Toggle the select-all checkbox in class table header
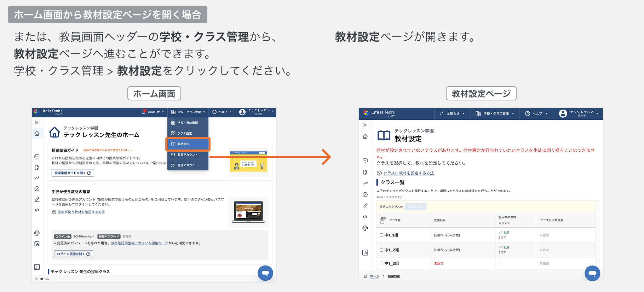 (382, 222)
